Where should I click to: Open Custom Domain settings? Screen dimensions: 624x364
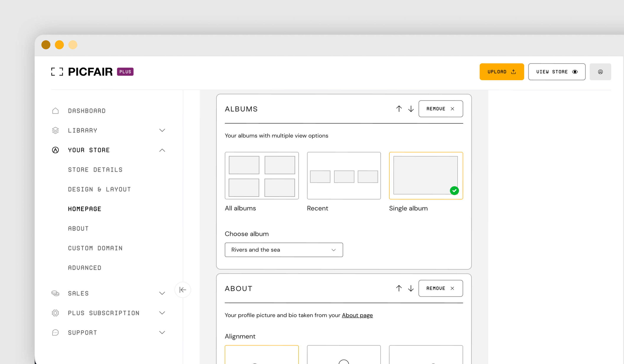[x=95, y=248]
